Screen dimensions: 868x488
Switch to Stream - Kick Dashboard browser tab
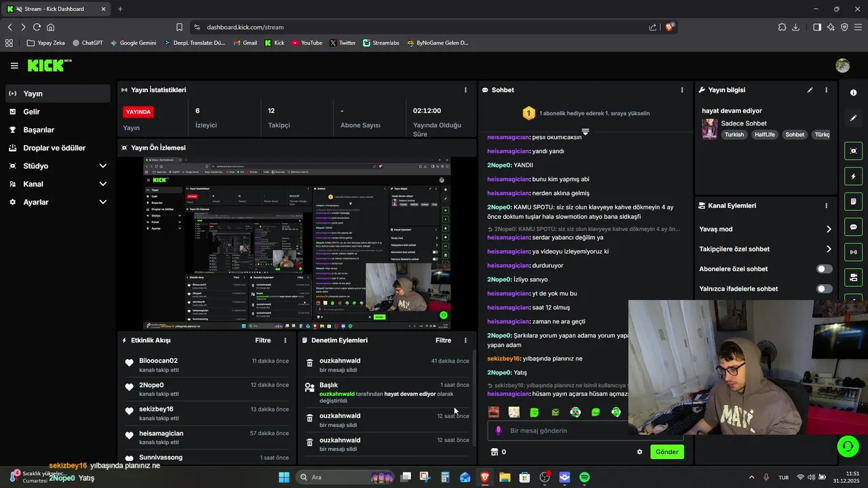click(x=56, y=9)
